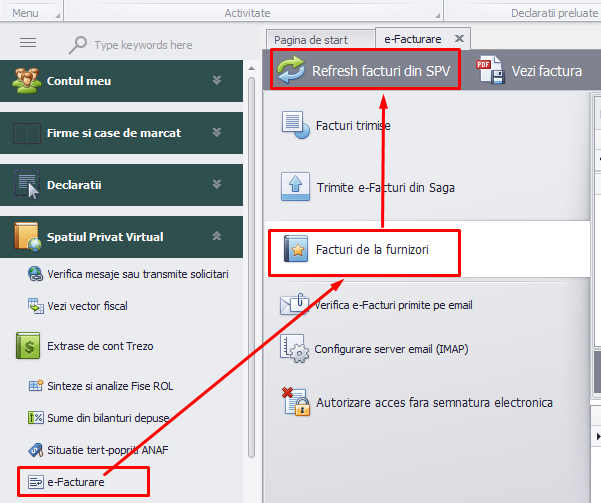Click the Menu ribbon group label
601x503 pixels.
tap(25, 13)
